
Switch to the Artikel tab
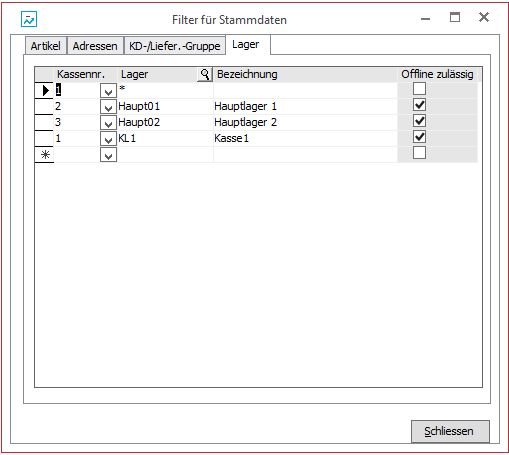pyautogui.click(x=46, y=46)
